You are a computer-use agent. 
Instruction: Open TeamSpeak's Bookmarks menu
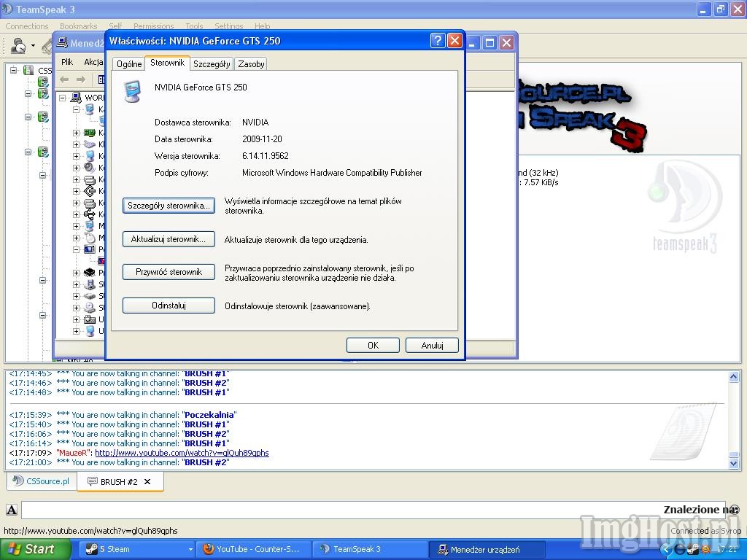(79, 26)
